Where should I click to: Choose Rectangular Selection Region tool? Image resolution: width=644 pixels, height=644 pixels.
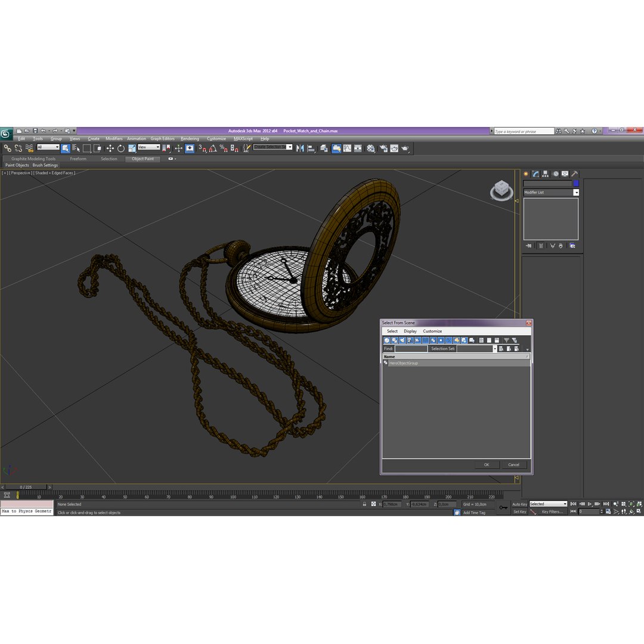(86, 148)
